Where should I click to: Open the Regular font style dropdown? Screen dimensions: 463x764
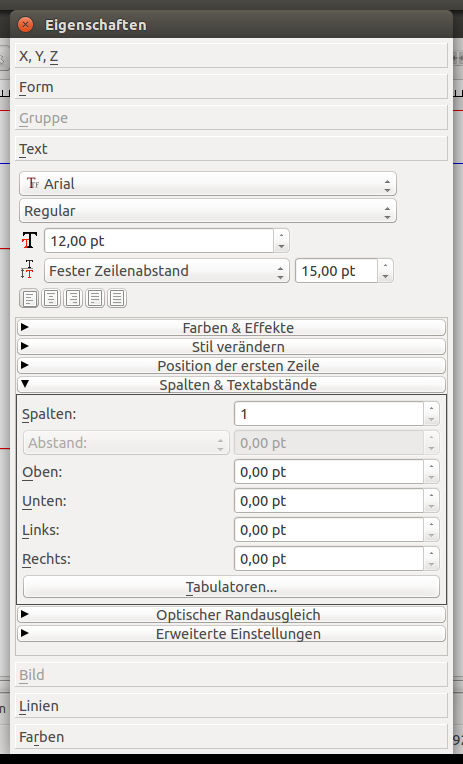(208, 211)
